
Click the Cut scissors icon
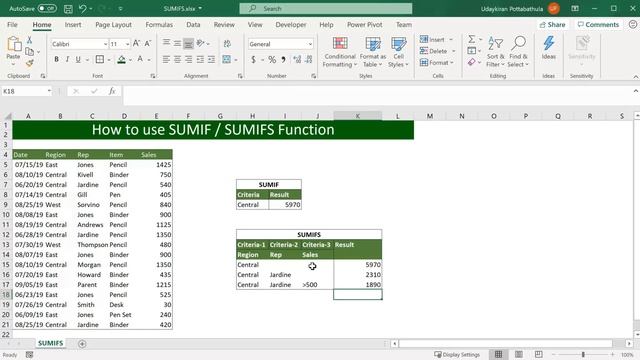(x=29, y=40)
